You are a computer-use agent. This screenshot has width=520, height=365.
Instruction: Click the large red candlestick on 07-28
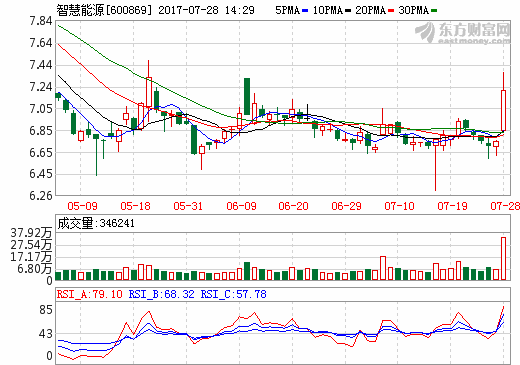pos(503,110)
